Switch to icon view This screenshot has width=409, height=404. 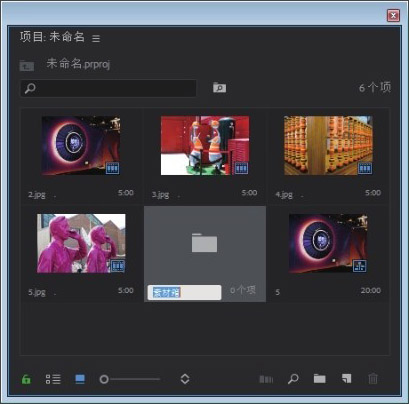pos(80,379)
